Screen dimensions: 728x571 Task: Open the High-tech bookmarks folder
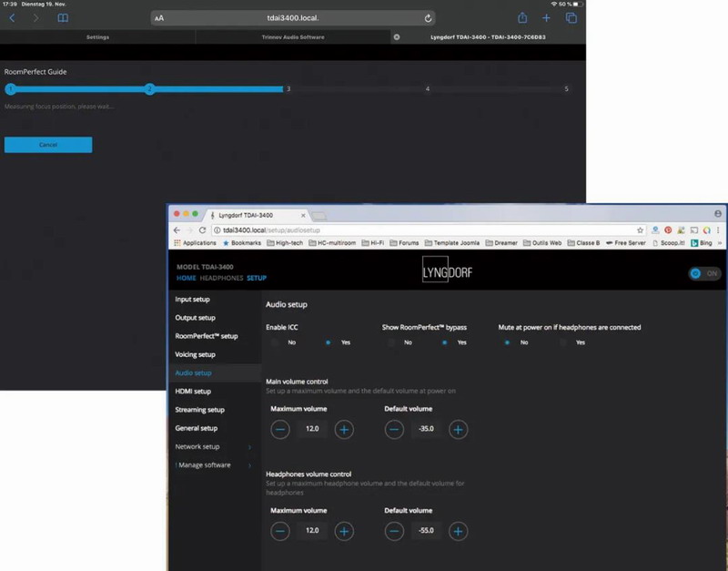(285, 243)
